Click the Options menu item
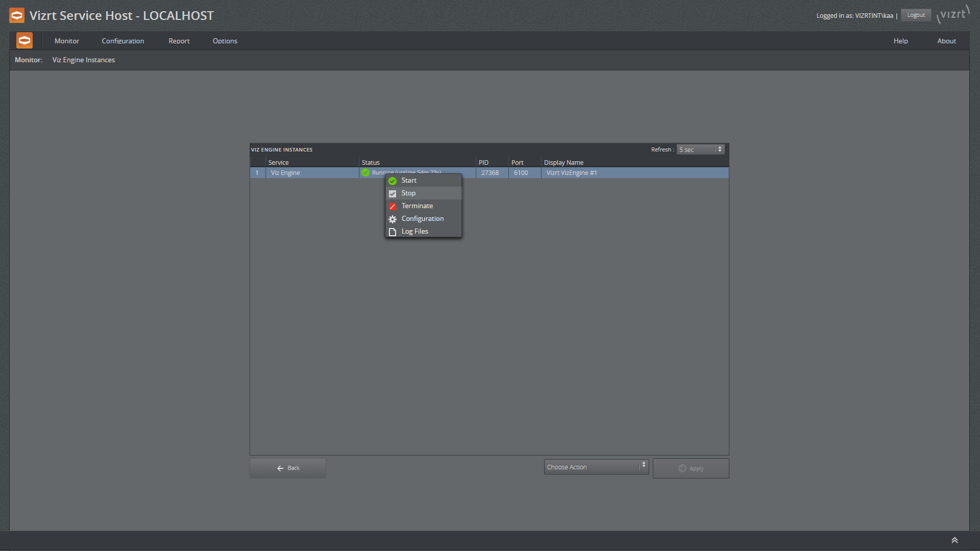The image size is (980, 551). pos(225,40)
